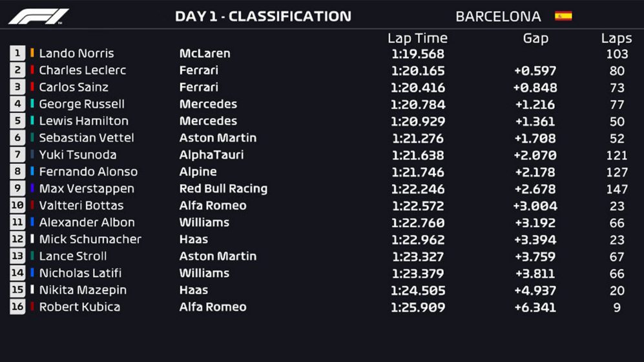Viewport: 644px width, 362px height.
Task: Select the Lap Time column header
Action: (x=417, y=38)
